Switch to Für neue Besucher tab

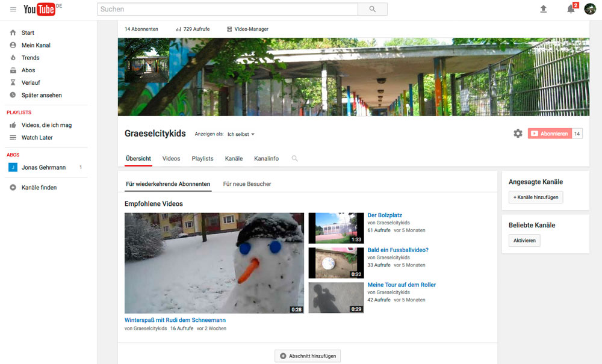[x=247, y=184]
